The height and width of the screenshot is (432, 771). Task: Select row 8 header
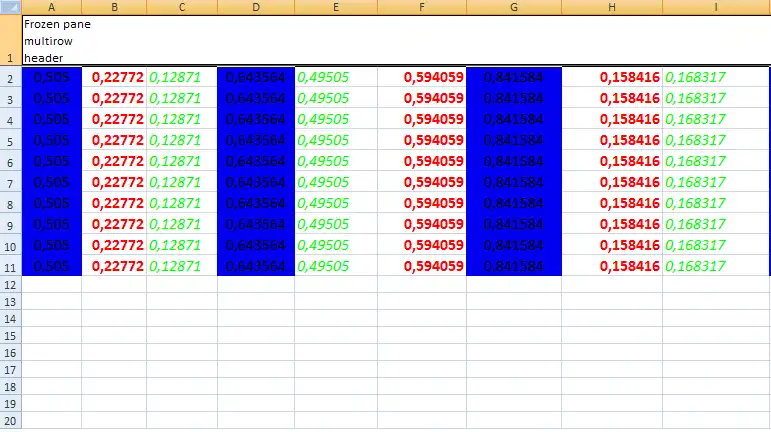point(10,203)
